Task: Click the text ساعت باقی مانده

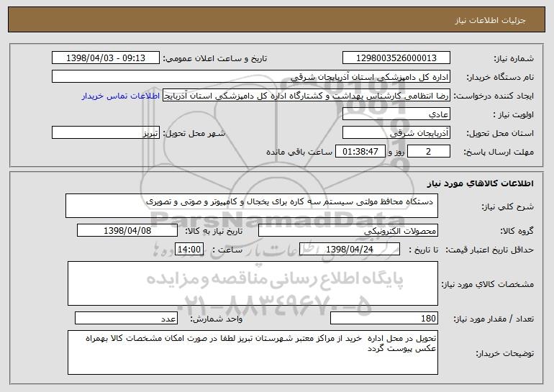Action: [299, 152]
